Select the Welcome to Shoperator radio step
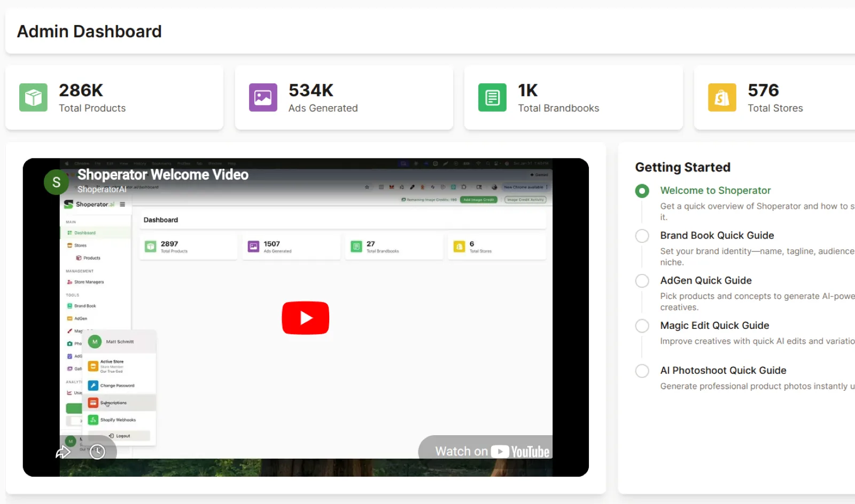Viewport: 855px width, 504px height. pos(642,191)
